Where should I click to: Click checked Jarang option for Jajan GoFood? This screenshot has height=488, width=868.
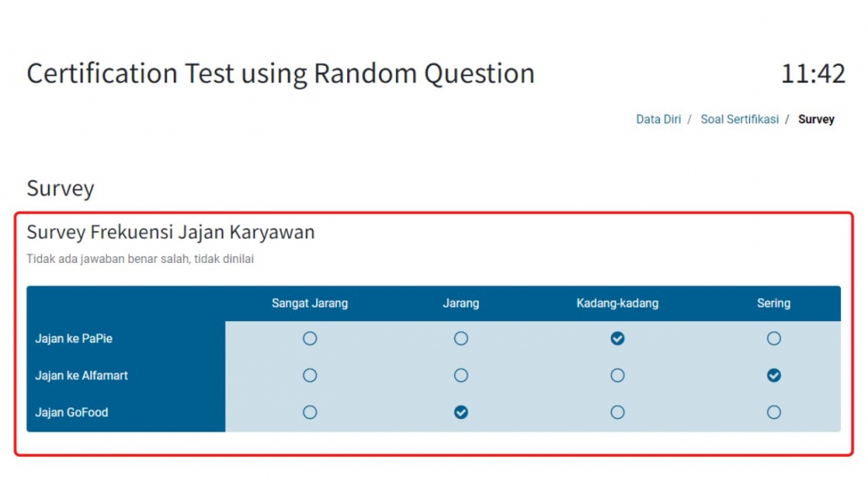pyautogui.click(x=461, y=412)
